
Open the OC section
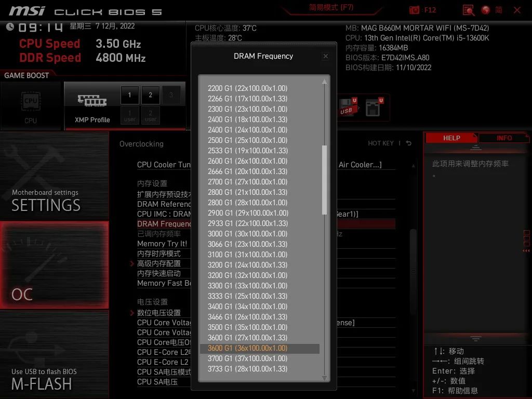(54, 265)
